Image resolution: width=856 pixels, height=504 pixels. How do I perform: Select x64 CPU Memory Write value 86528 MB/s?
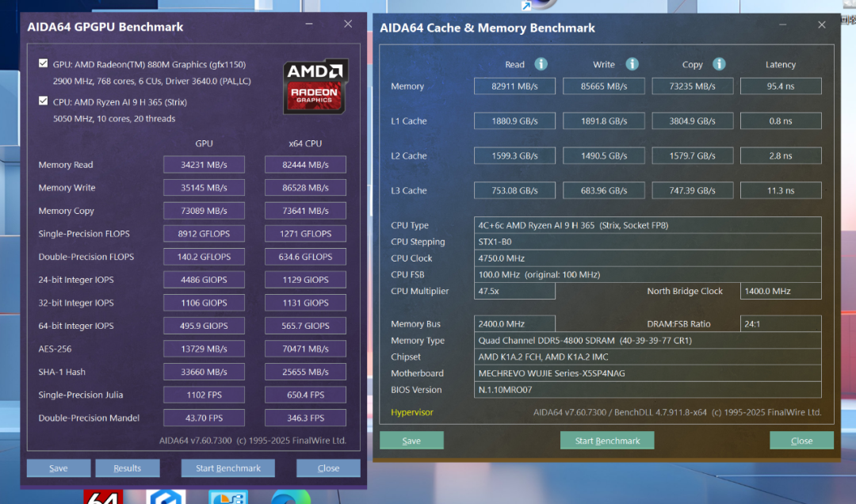tap(305, 187)
